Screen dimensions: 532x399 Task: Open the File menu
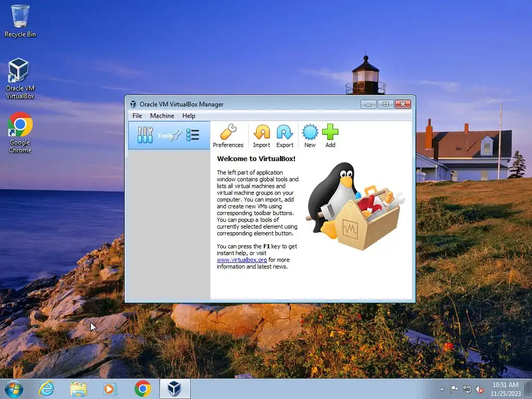[x=137, y=116]
